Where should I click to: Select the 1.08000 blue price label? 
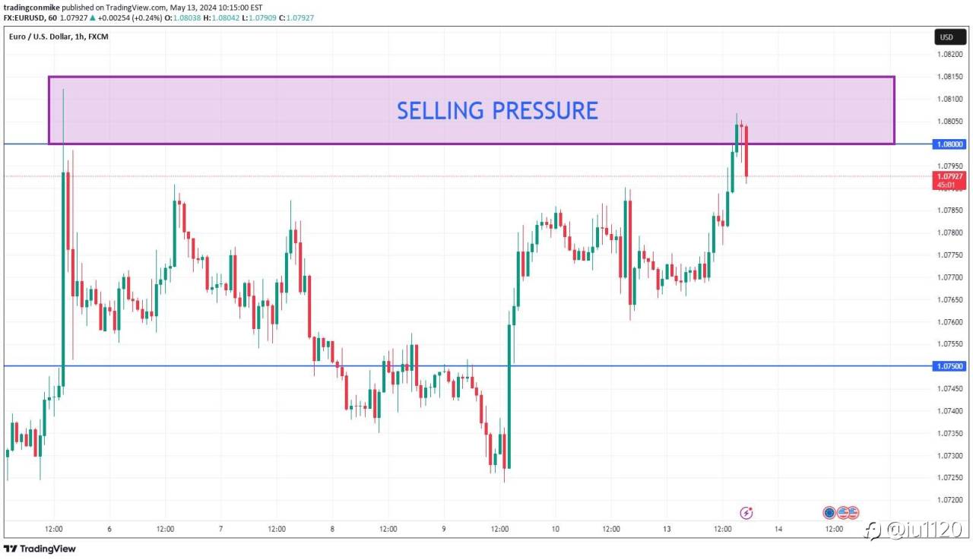949,144
